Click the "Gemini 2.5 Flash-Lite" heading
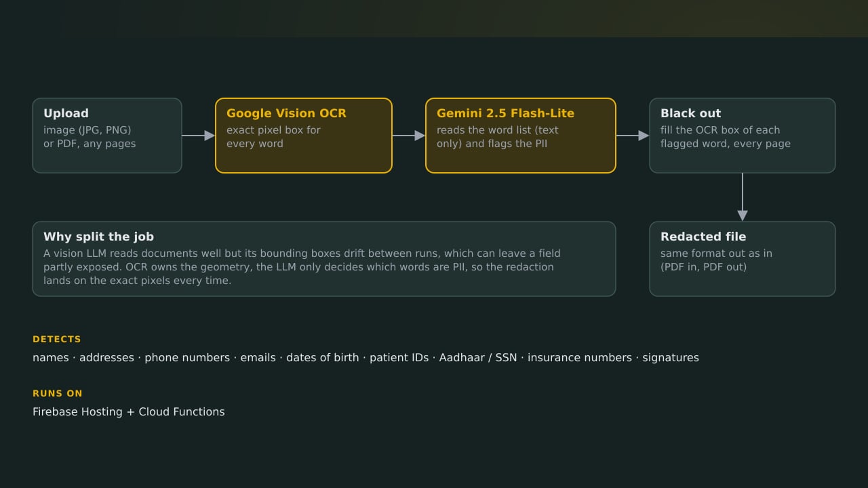The image size is (868, 488). point(505,114)
